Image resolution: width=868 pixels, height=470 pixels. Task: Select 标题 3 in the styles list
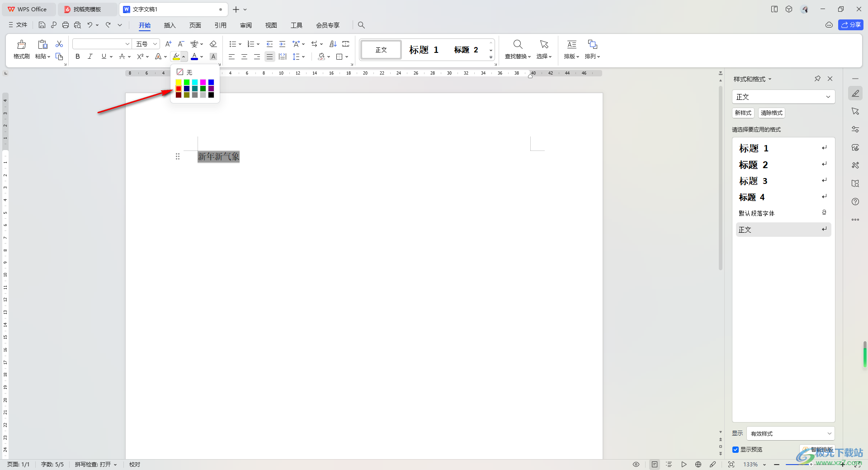point(783,181)
